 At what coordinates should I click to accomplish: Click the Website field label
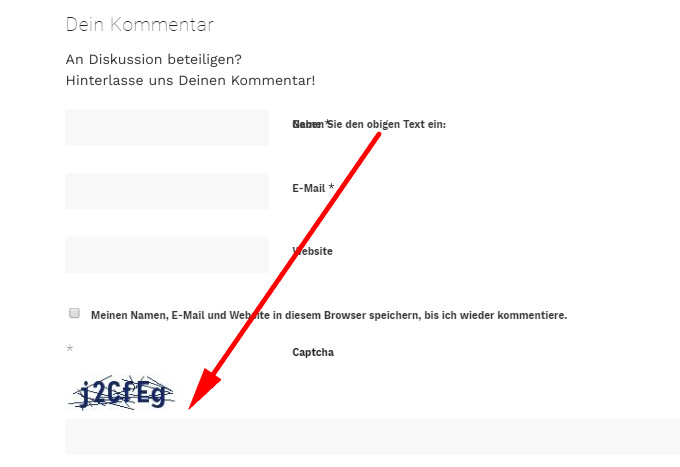[x=313, y=251]
